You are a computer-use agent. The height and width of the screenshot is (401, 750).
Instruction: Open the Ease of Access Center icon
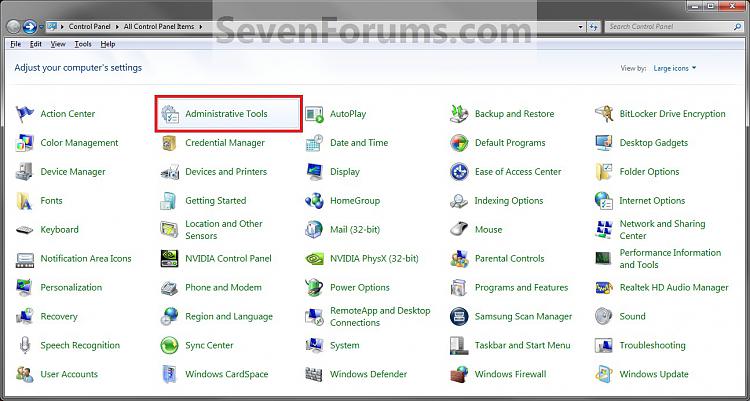click(459, 172)
